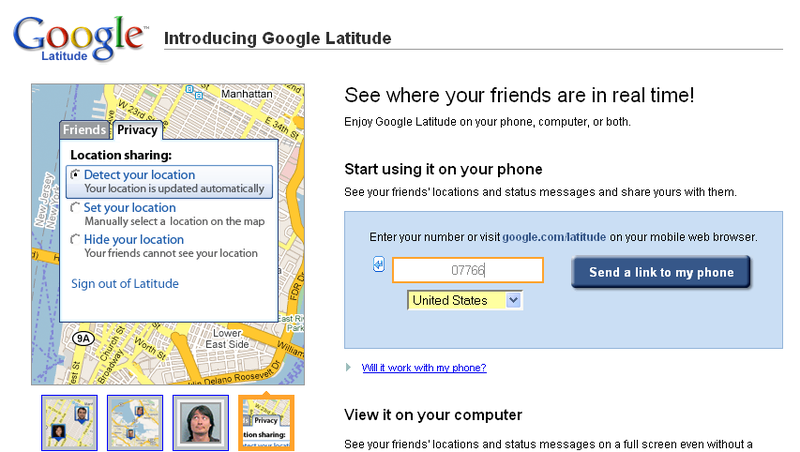Open the United States country dropdown

(x=465, y=300)
